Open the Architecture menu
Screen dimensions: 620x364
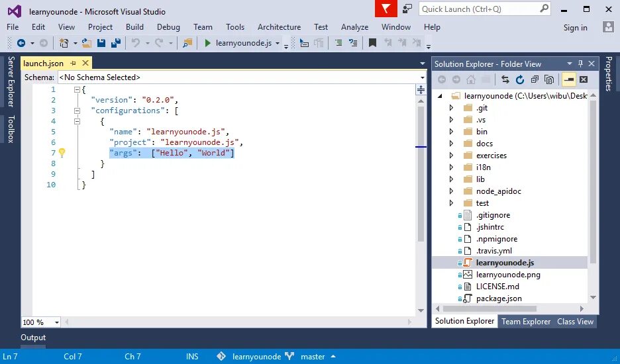tap(279, 27)
